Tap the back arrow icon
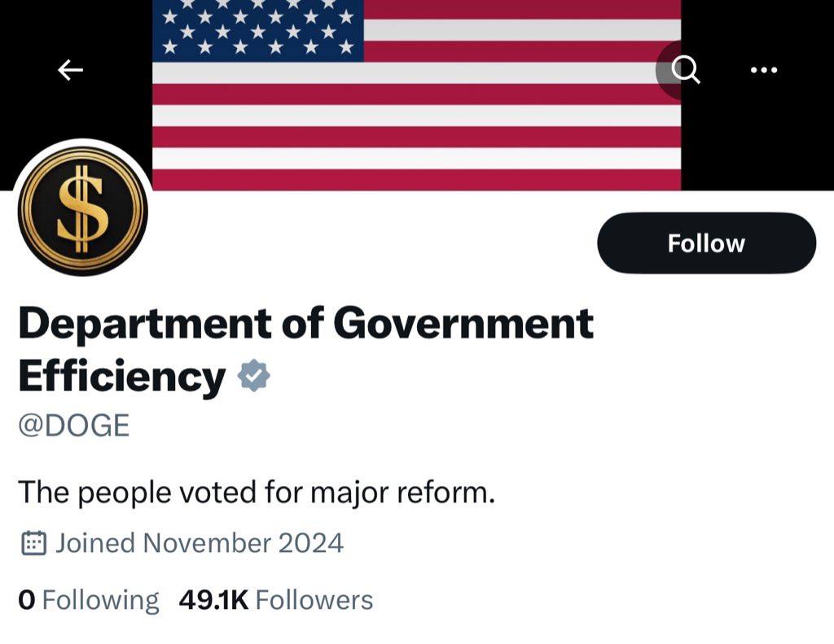Viewport: 834px width, 644px height. click(71, 71)
